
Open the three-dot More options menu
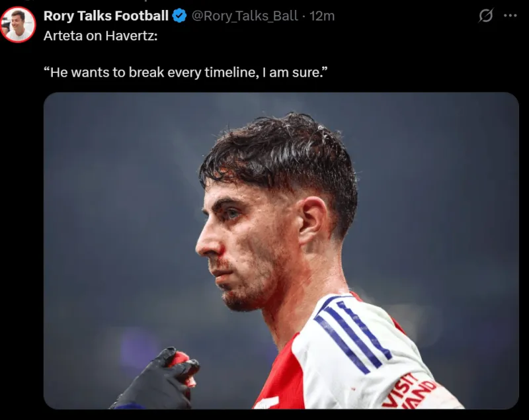click(x=510, y=16)
